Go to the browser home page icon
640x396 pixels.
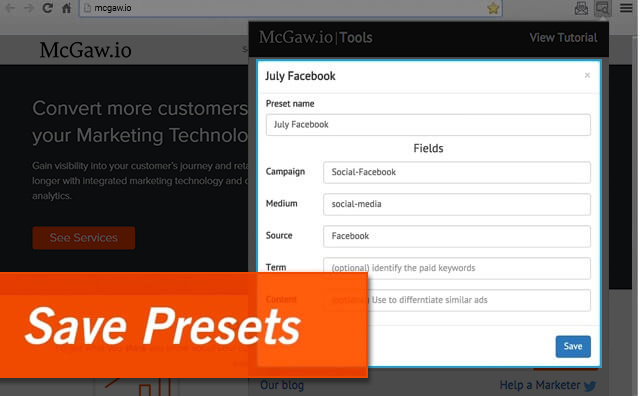(x=67, y=8)
